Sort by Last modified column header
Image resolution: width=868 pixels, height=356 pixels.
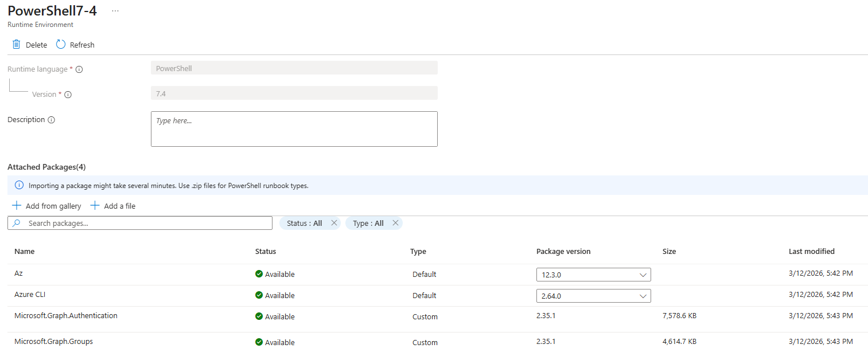pos(812,252)
